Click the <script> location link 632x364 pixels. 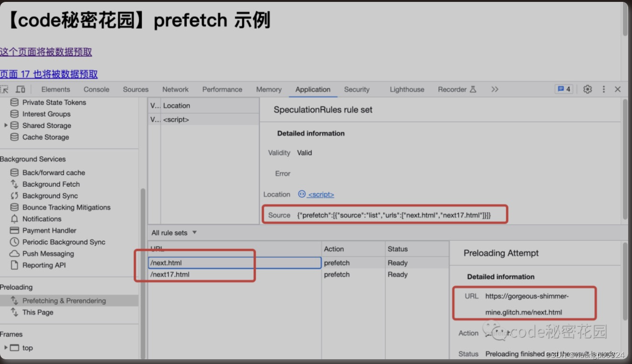pos(321,194)
